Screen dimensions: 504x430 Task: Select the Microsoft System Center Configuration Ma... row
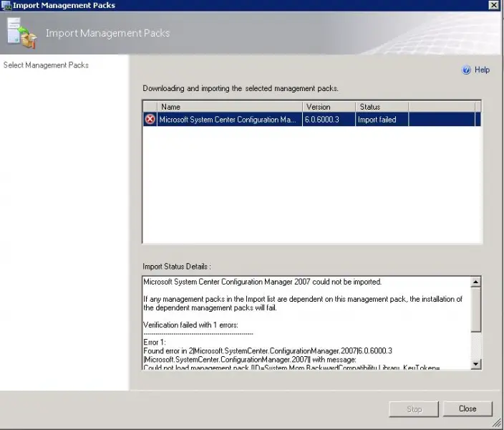pos(311,120)
